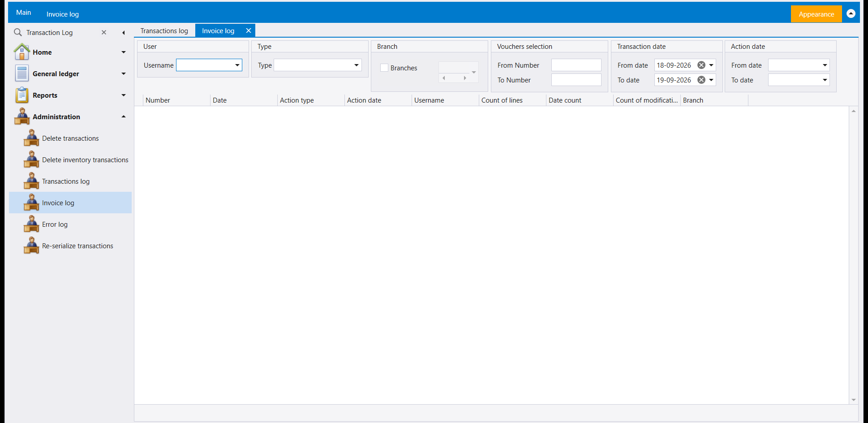
Task: Click the Appearance button
Action: pyautogui.click(x=816, y=14)
